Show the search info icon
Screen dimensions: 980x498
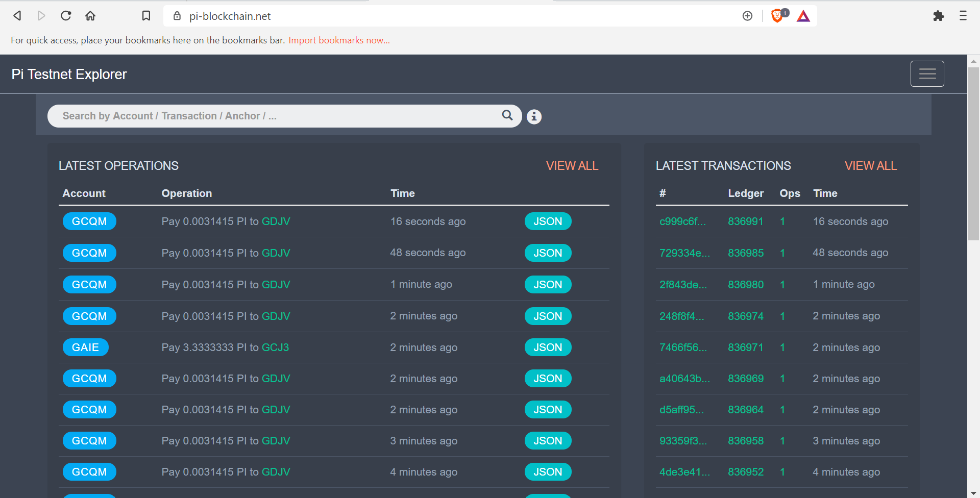[534, 117]
